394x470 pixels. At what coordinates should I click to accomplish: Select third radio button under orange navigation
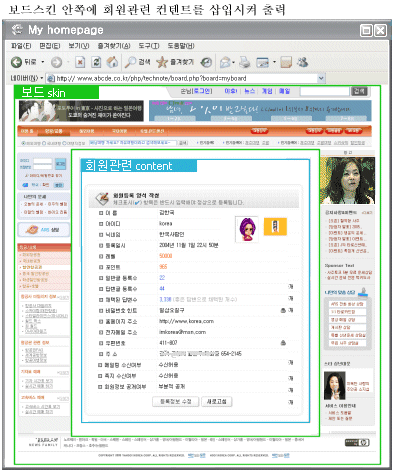click(65, 143)
